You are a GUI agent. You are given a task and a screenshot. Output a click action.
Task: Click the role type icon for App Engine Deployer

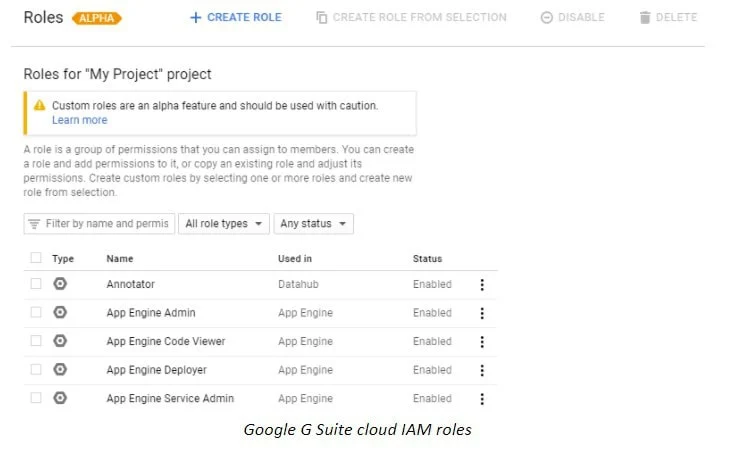coord(60,369)
